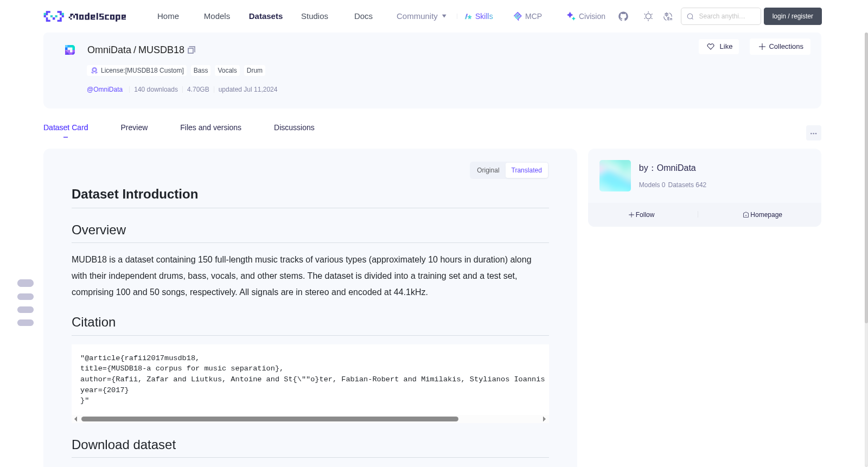Open the Models section
This screenshot has width=868, height=467.
click(217, 16)
